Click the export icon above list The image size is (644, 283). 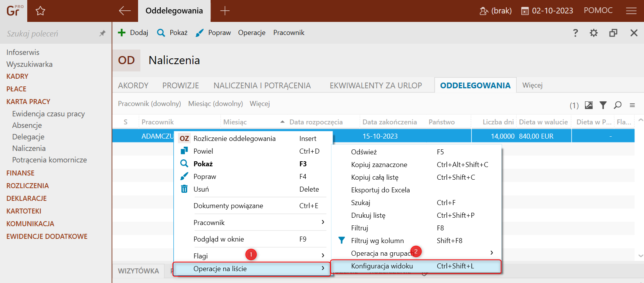(589, 105)
